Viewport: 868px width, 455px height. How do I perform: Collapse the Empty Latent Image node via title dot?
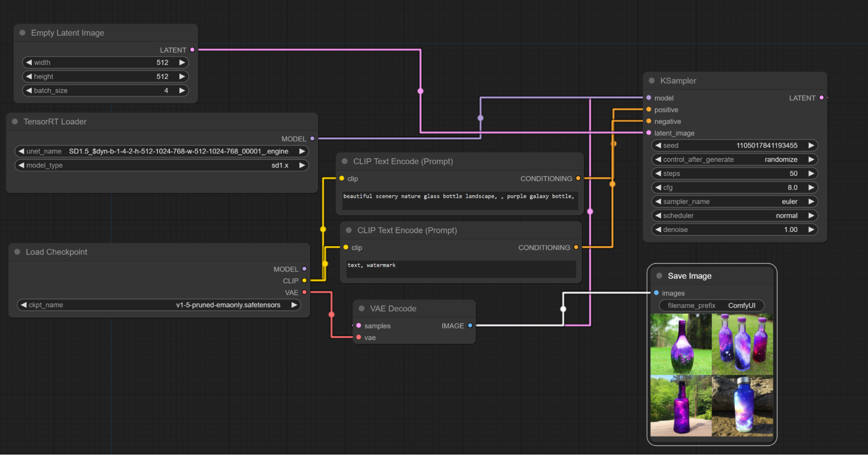coord(23,33)
